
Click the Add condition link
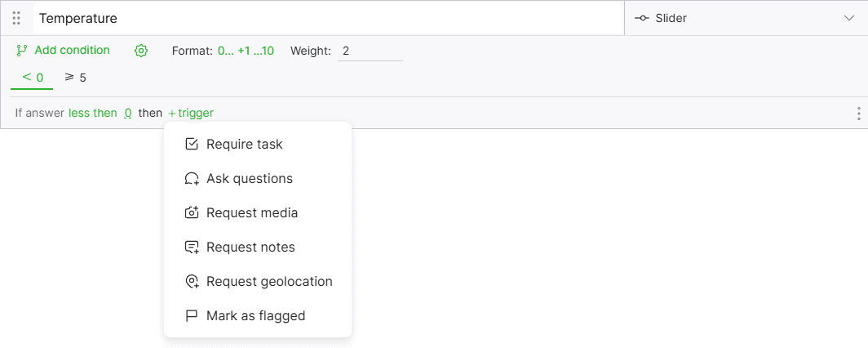click(72, 51)
